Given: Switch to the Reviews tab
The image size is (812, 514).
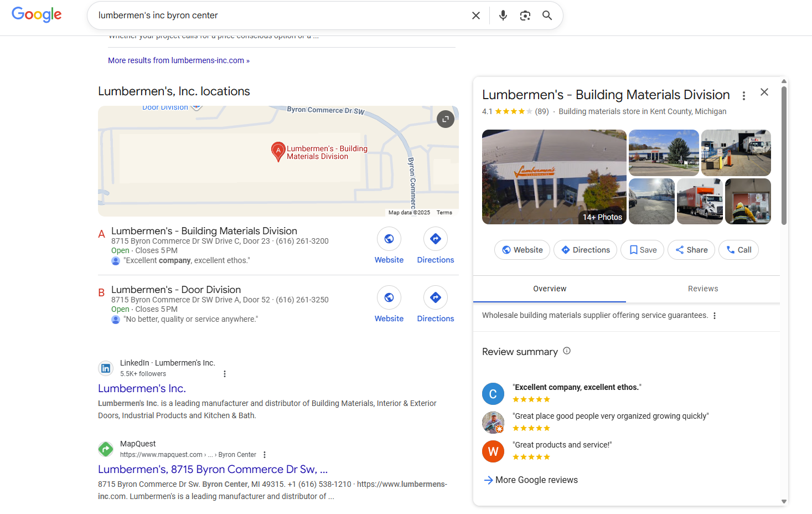Looking at the screenshot, I should pyautogui.click(x=702, y=289).
